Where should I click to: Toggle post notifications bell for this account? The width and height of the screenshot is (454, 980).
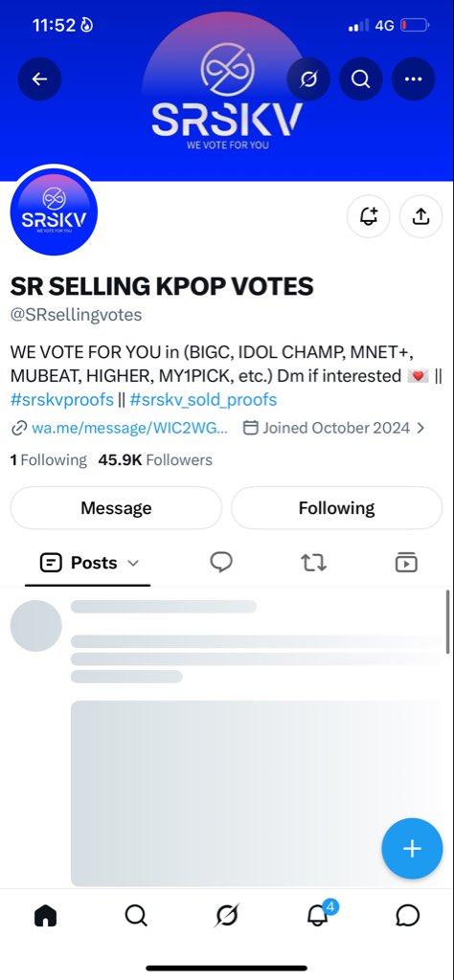369,216
